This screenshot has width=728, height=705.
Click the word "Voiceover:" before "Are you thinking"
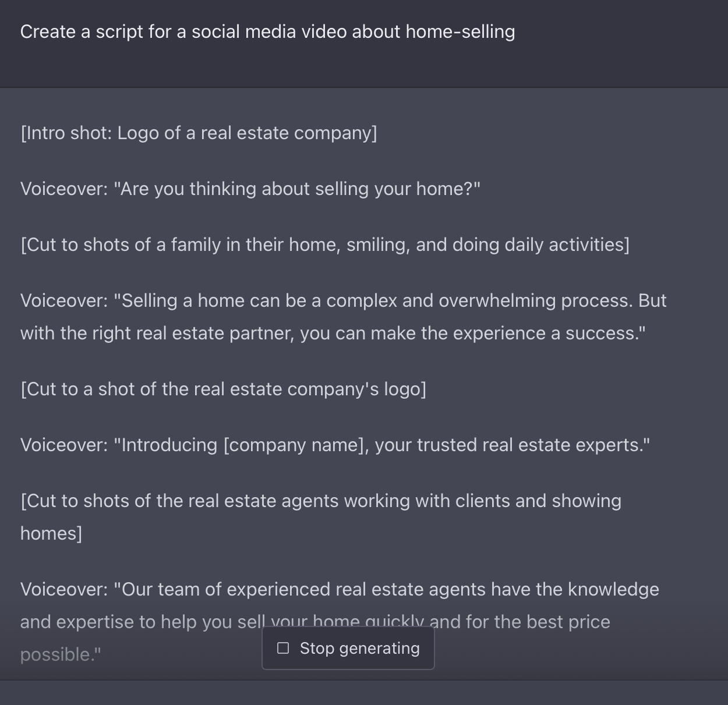point(64,189)
